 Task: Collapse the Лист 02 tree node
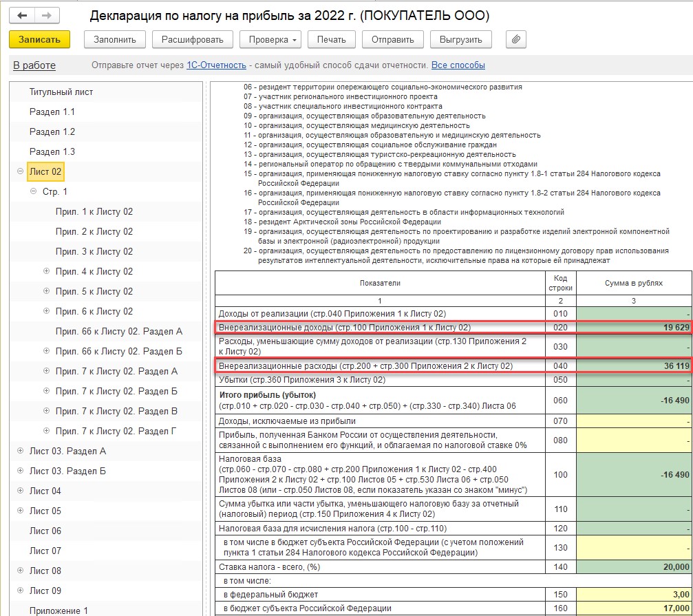click(21, 171)
